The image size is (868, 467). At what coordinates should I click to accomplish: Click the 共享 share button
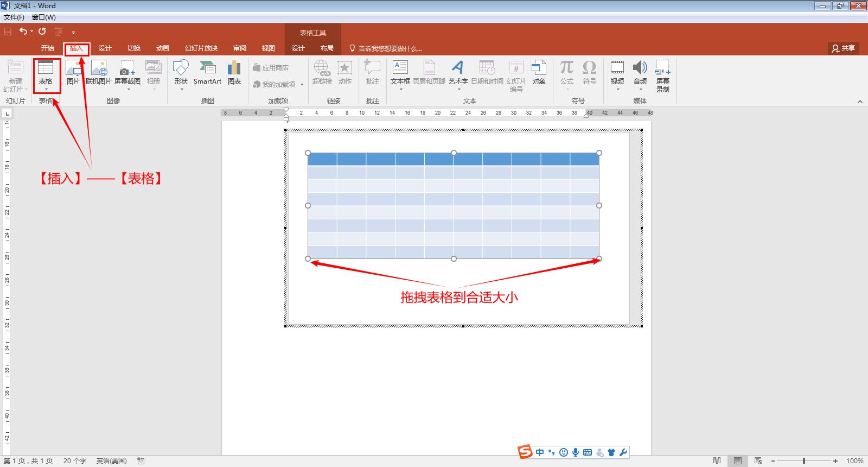click(844, 48)
